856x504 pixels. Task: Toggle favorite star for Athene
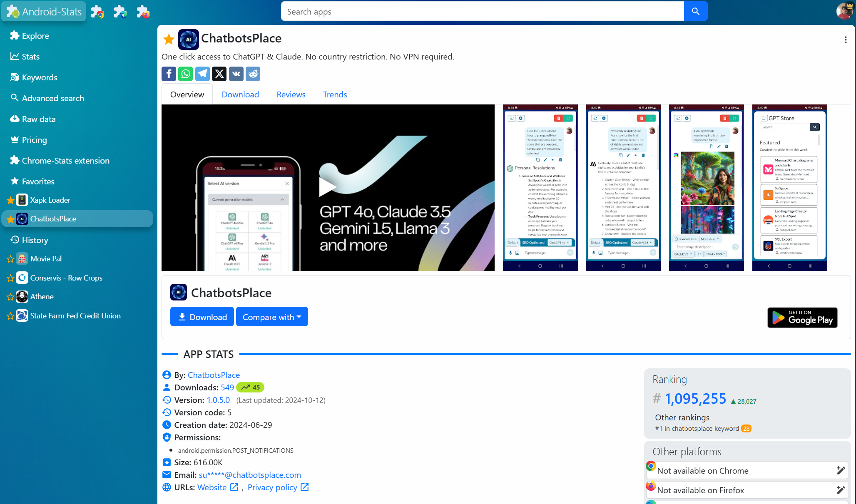tap(10, 297)
